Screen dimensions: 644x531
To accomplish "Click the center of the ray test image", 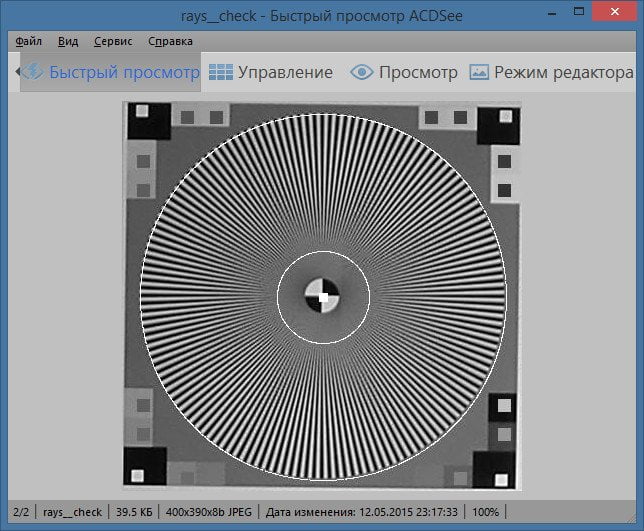I will 322,296.
